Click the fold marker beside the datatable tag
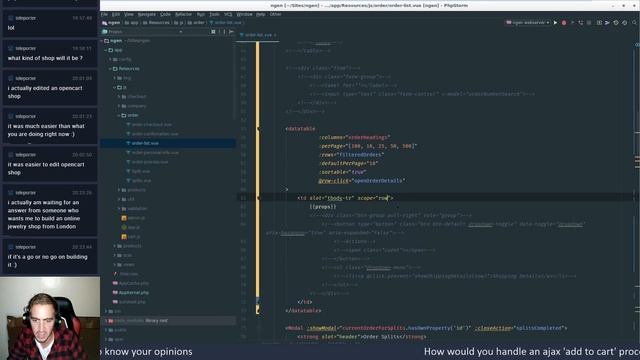 (x=258, y=129)
